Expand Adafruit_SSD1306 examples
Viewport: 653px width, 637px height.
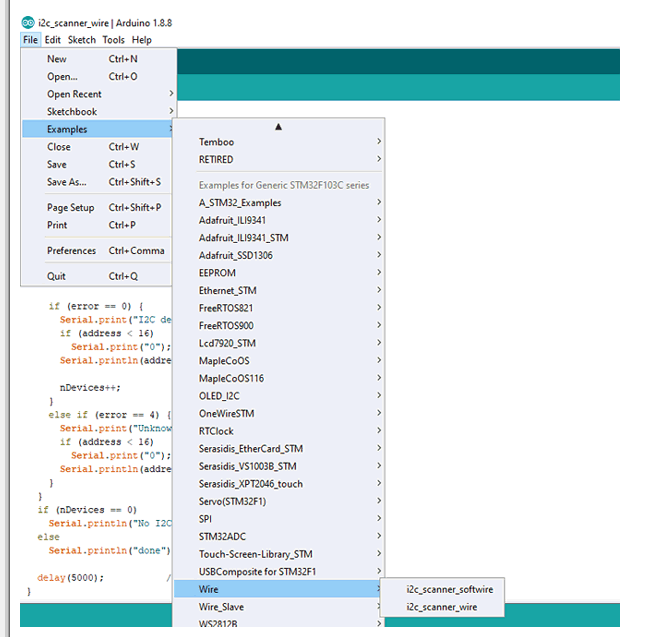click(278, 255)
